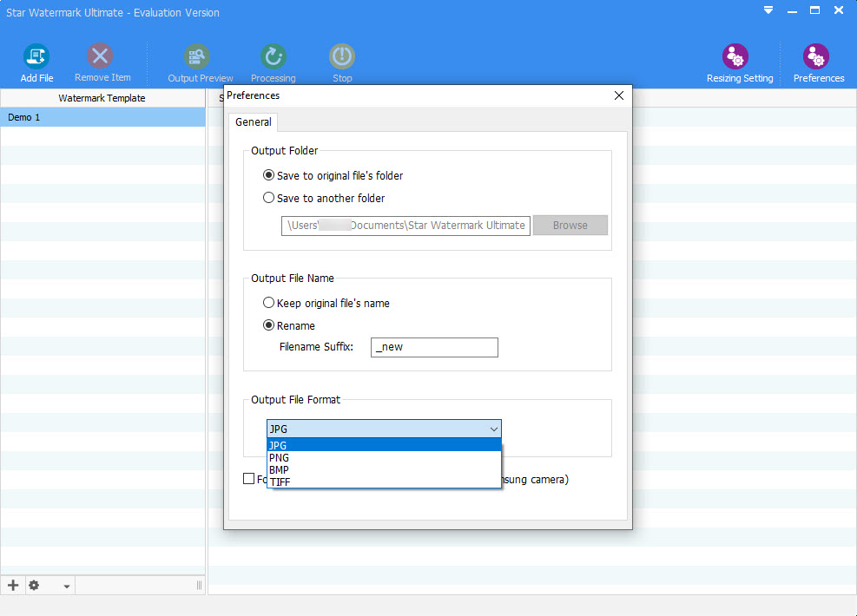Choose JPG in the format list
857x616 pixels.
coord(384,446)
